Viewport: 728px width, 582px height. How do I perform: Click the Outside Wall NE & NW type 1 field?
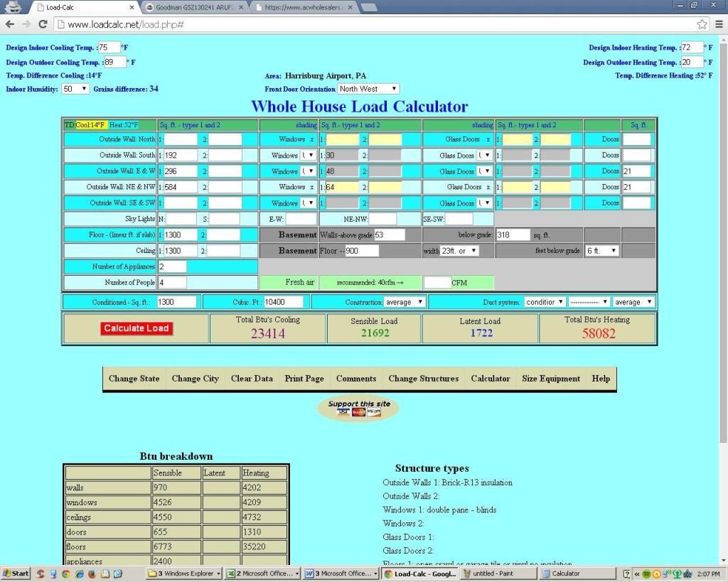(181, 187)
